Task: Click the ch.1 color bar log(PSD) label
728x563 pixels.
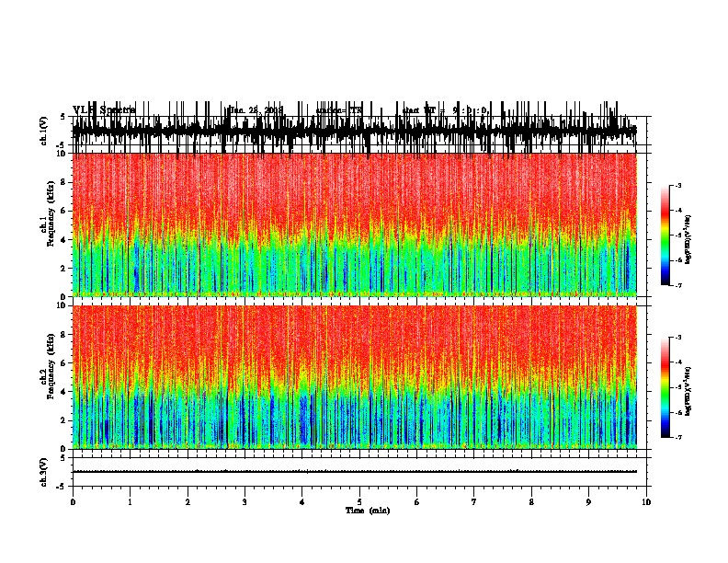Action: 688,240
